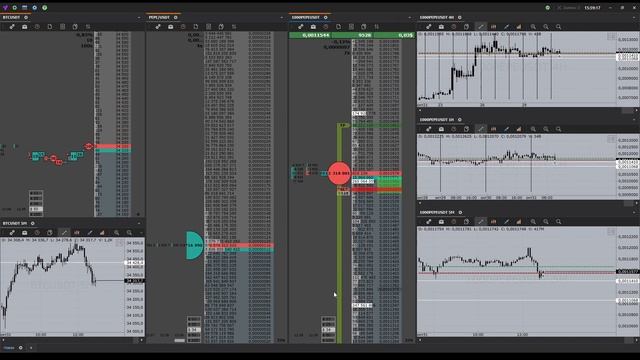Click right scroll arrow under BTCUSDT 5M chart
The image size is (640, 360).
pos(142,340)
